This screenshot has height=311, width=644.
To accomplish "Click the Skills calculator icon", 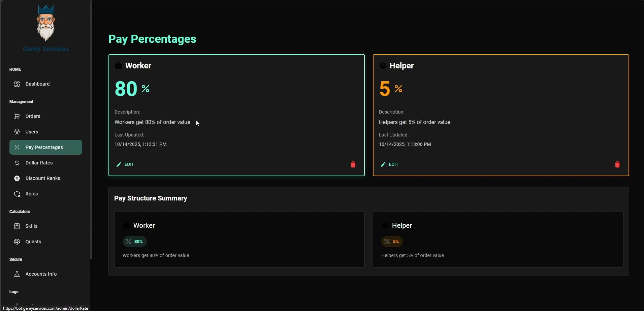I will click(x=17, y=226).
